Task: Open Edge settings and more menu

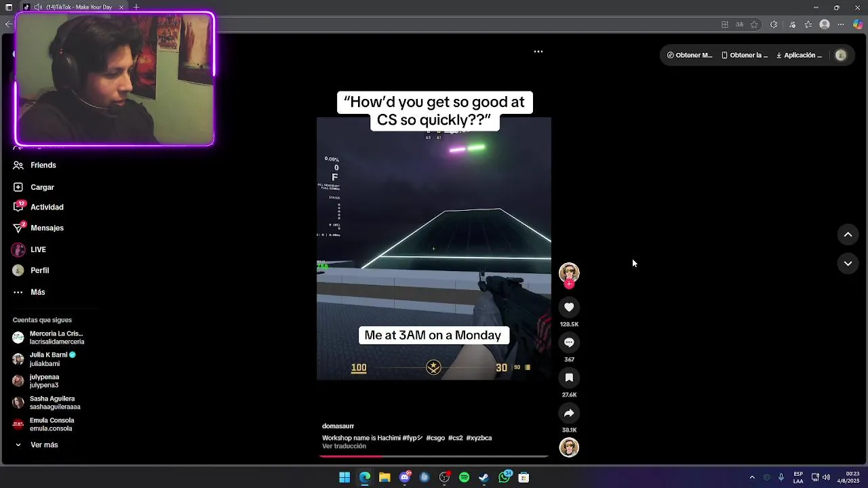Action: pyautogui.click(x=841, y=24)
